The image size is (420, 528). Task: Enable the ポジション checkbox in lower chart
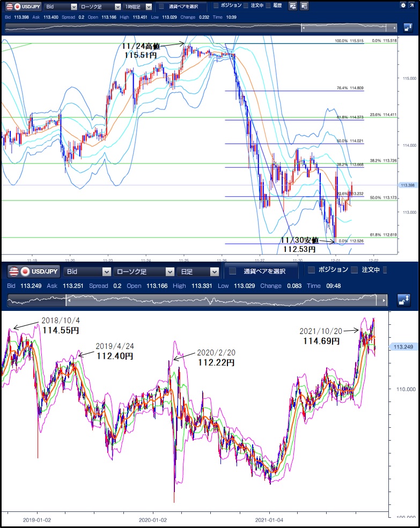[x=312, y=270]
